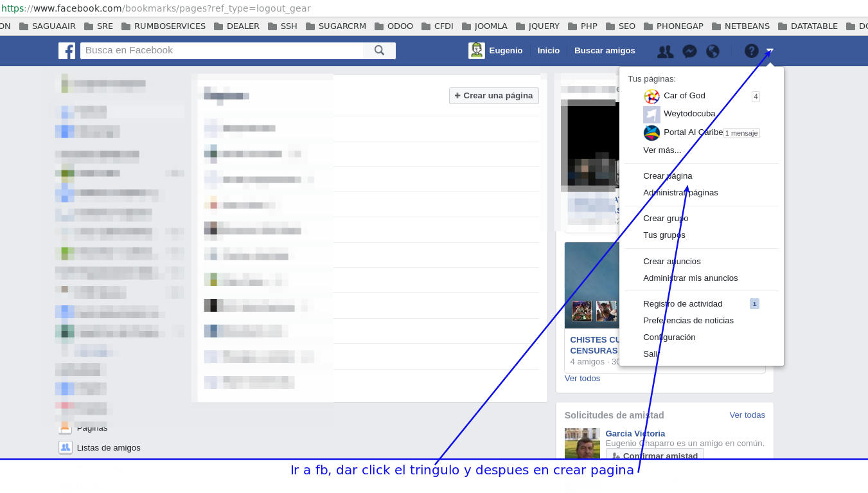The width and height of the screenshot is (868, 493).
Task: Open JQUERY bookmarks folder
Action: 538,26
